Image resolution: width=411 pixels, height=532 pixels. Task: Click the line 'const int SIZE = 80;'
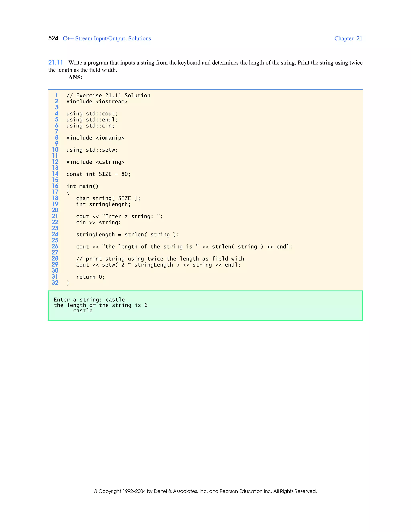(98, 174)
